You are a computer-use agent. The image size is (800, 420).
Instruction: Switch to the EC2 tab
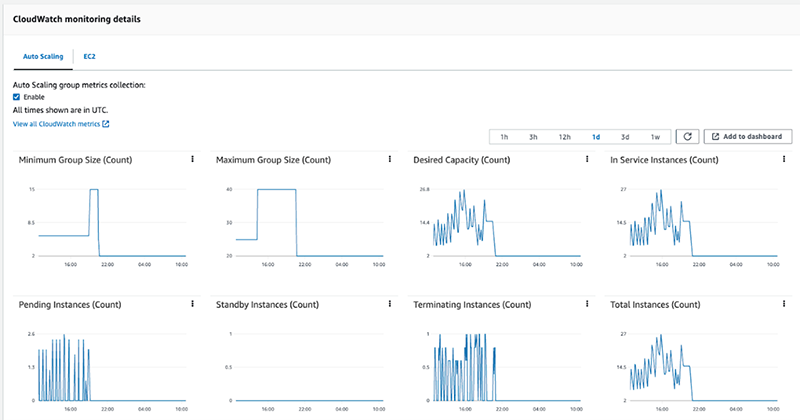click(89, 57)
